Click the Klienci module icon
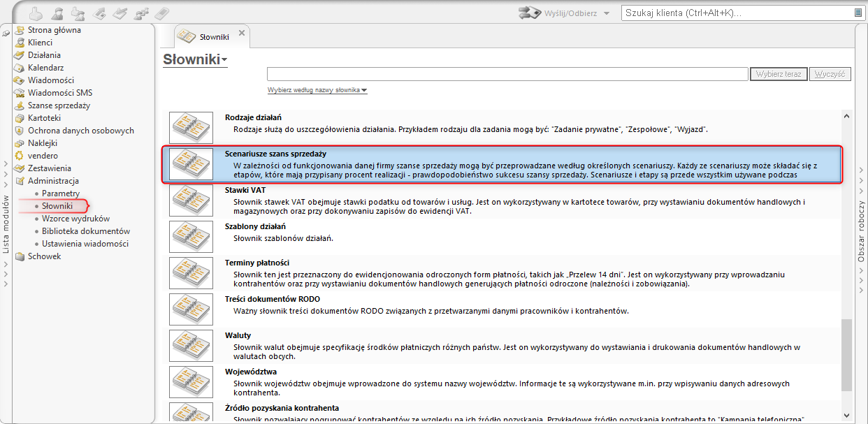Screen dimensions: 868x424 click(20, 43)
